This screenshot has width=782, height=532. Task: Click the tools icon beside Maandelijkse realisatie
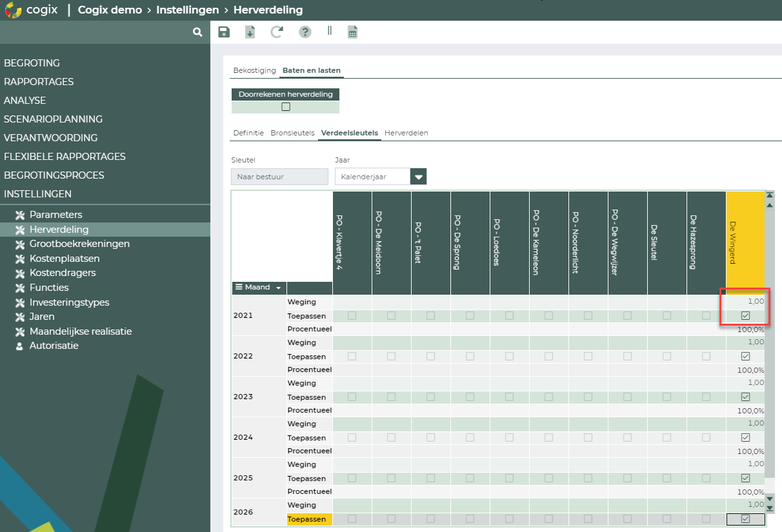click(20, 331)
